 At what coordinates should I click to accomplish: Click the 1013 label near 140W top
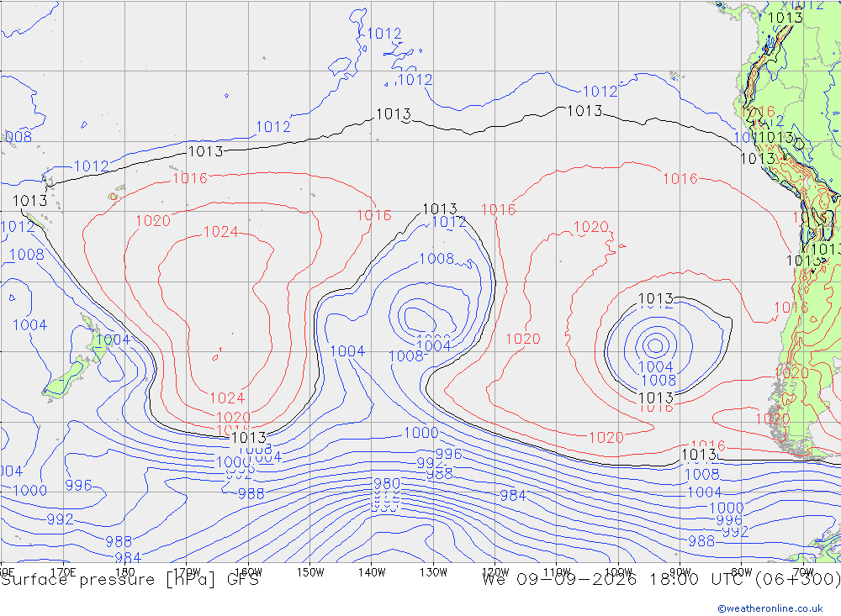click(394, 114)
